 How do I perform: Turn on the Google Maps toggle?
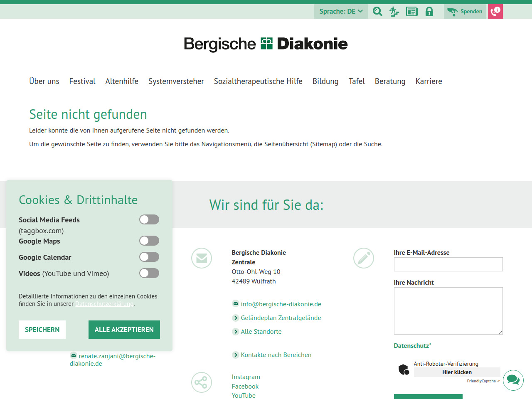pos(149,241)
